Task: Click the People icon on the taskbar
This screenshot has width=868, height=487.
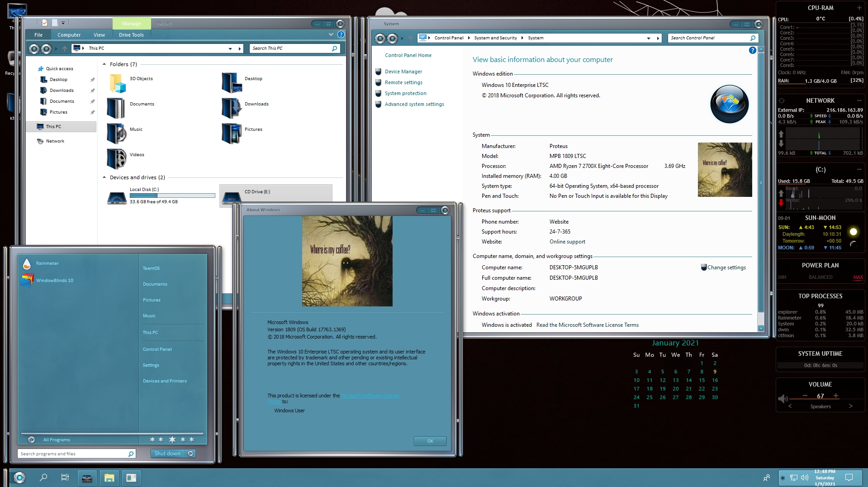Action: [766, 477]
